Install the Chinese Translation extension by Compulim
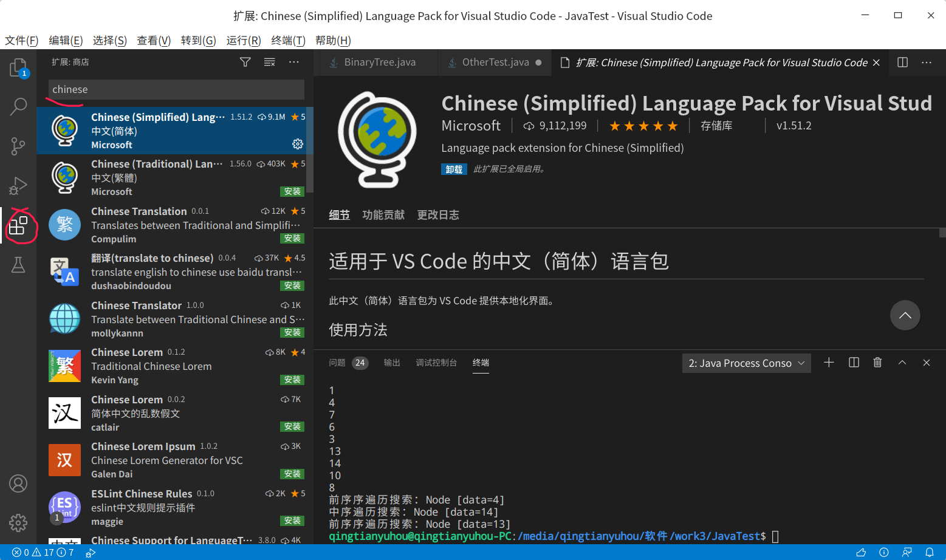The image size is (946, 560). 292,238
